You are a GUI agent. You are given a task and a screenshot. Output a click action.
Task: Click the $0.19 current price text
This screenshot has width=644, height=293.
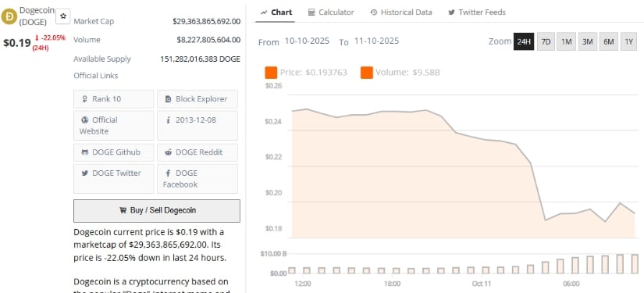point(17,42)
